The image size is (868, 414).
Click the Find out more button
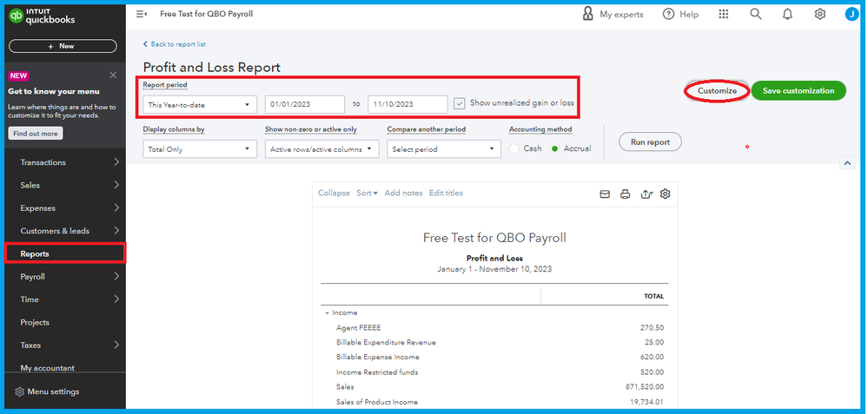36,133
